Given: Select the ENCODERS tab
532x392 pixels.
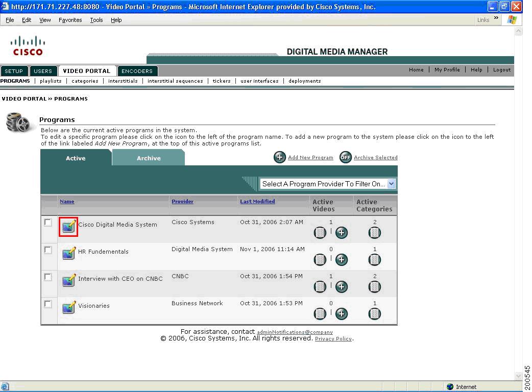Looking at the screenshot, I should (137, 71).
